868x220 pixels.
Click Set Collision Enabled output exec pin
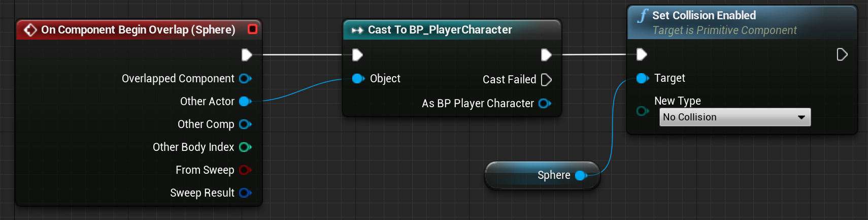(x=842, y=54)
